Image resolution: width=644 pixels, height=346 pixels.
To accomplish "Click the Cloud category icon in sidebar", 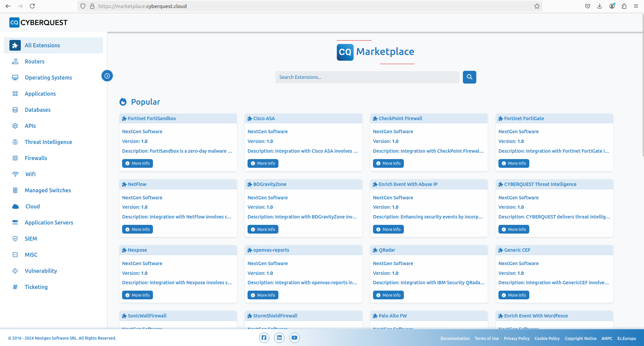I will tap(15, 206).
